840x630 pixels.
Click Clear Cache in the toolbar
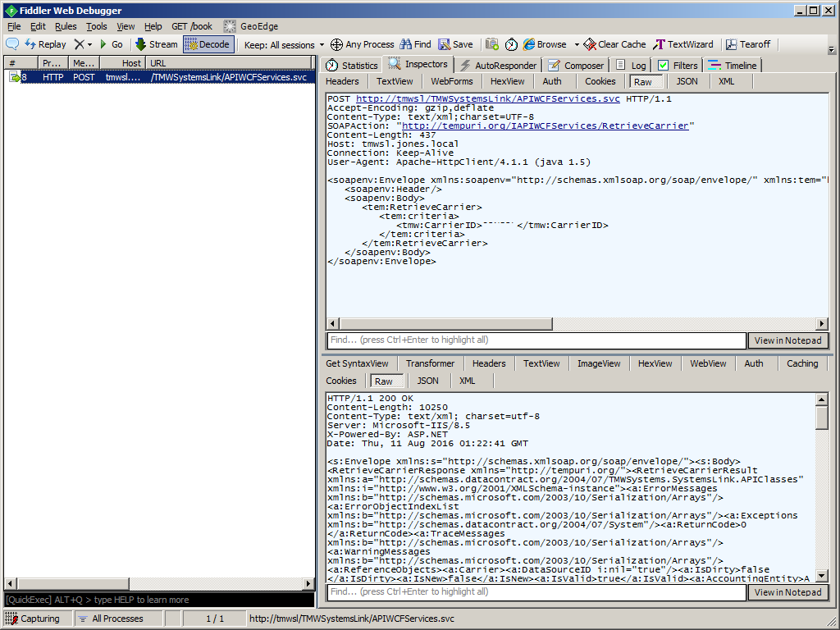tap(614, 44)
